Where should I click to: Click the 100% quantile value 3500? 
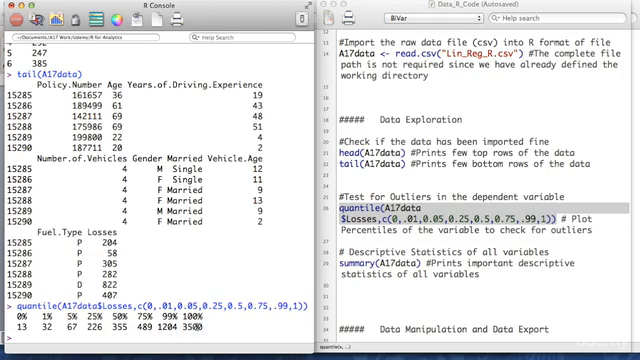192,327
